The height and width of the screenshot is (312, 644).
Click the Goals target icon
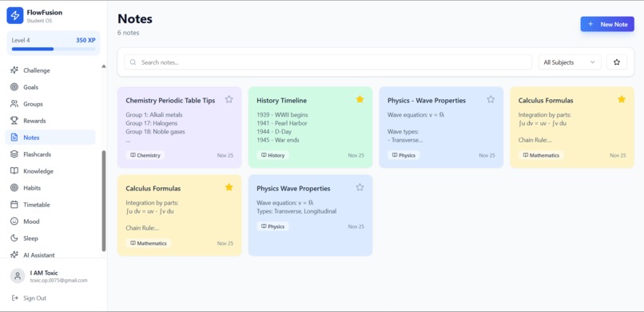(x=14, y=87)
